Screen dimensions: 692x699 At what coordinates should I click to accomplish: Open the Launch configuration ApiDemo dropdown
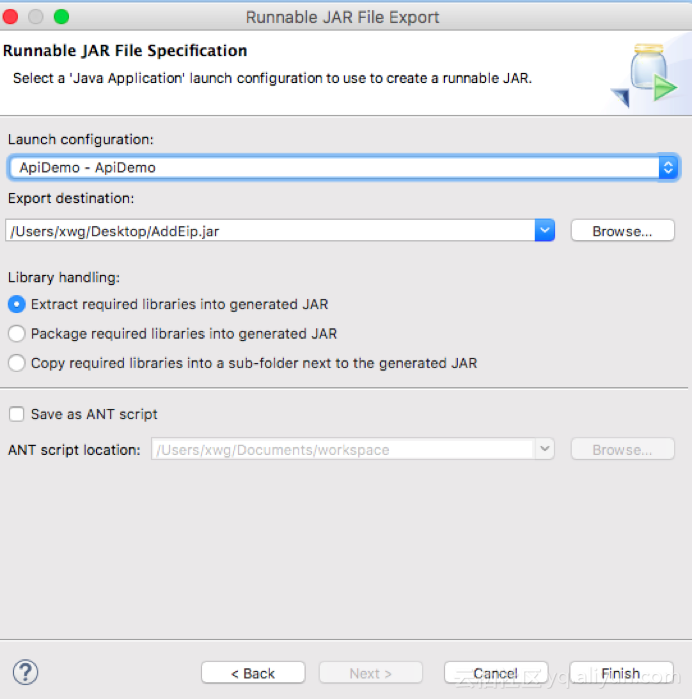point(343,168)
